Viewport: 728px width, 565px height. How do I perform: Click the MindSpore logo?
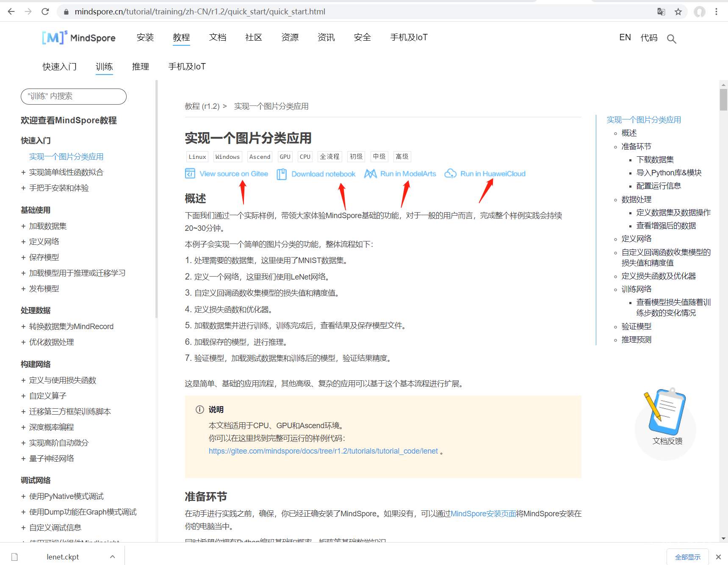tap(79, 38)
